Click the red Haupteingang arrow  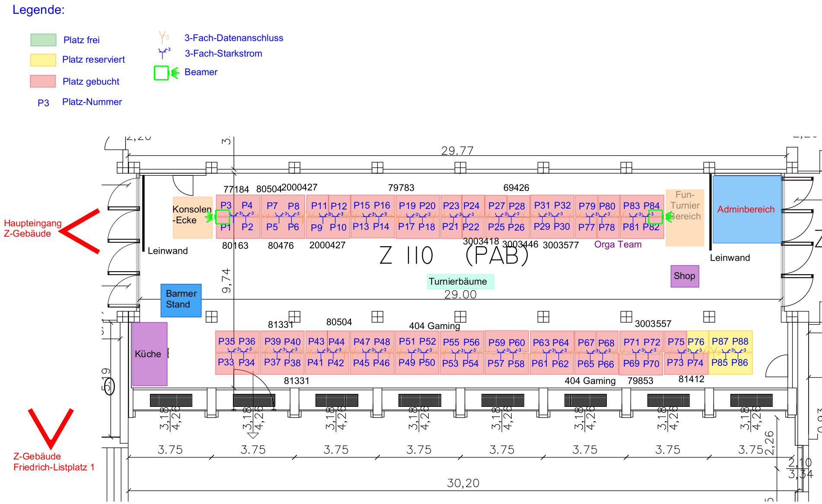click(80, 231)
